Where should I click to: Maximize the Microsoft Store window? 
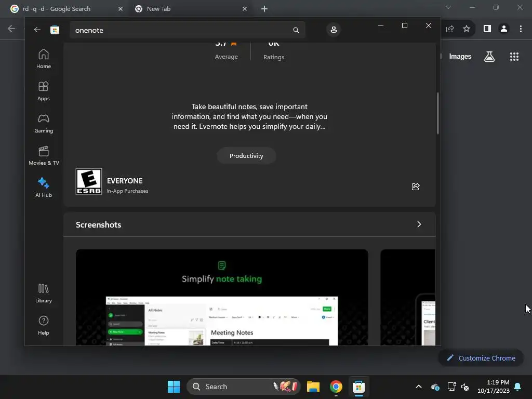(x=404, y=25)
